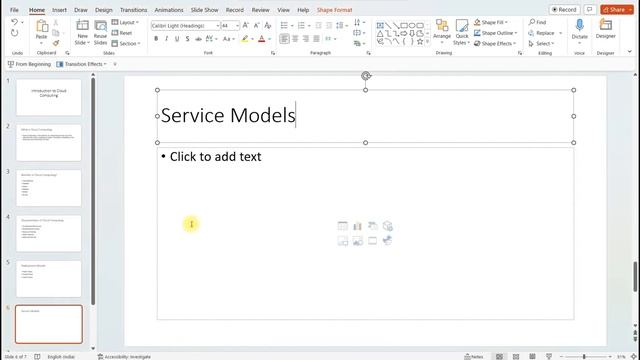This screenshot has height=360, width=640.
Task: Open Shape Fill dropdown
Action: [x=491, y=22]
